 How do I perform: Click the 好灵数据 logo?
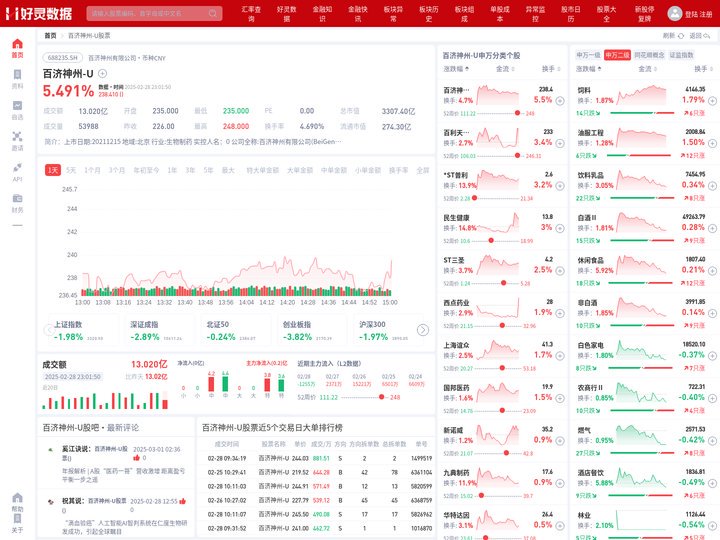point(39,13)
